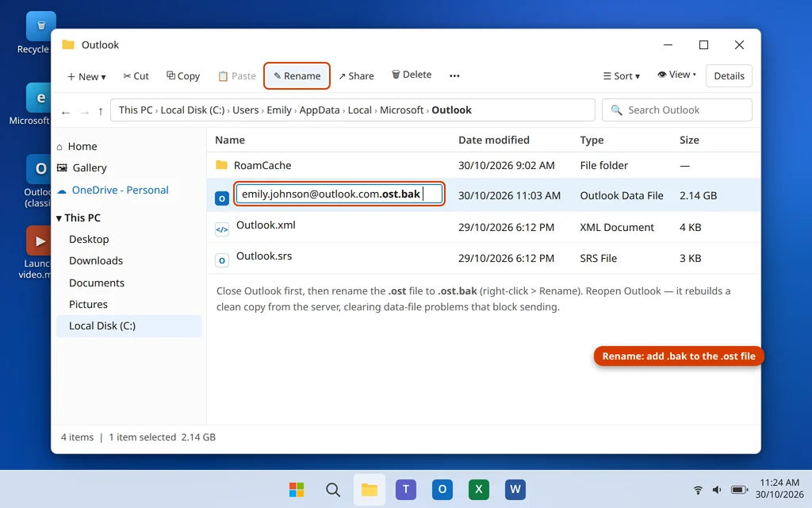Click the Delete toolbar button
Screen dimensions: 812x508
pos(412,75)
